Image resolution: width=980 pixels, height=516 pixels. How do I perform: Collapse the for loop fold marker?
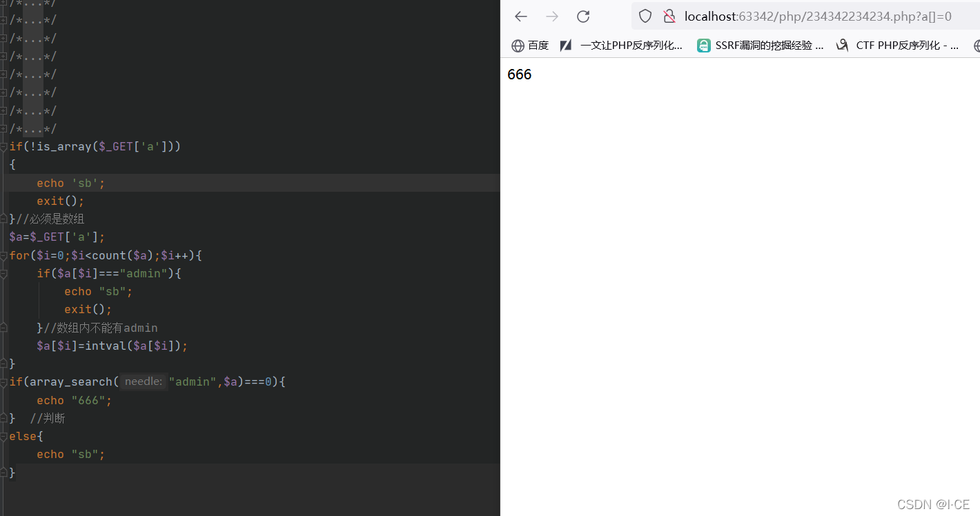pos(3,255)
